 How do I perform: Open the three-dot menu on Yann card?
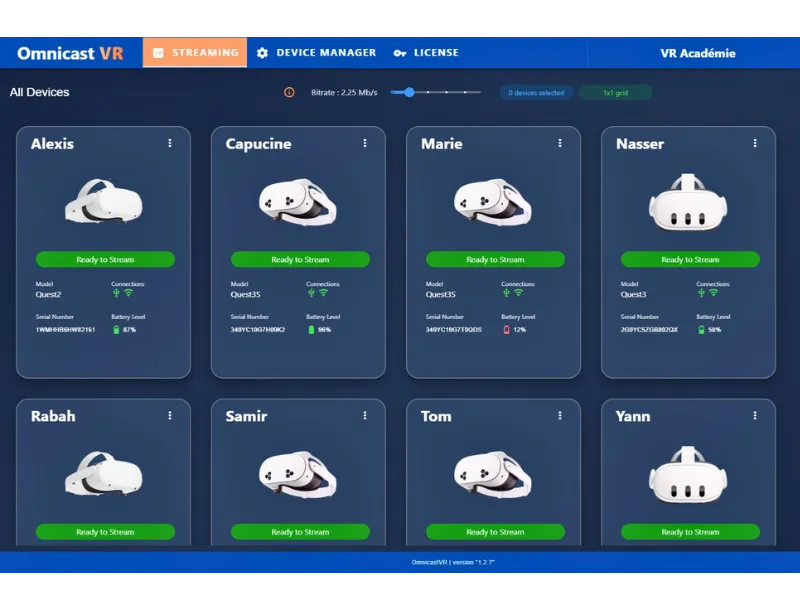pos(755,416)
